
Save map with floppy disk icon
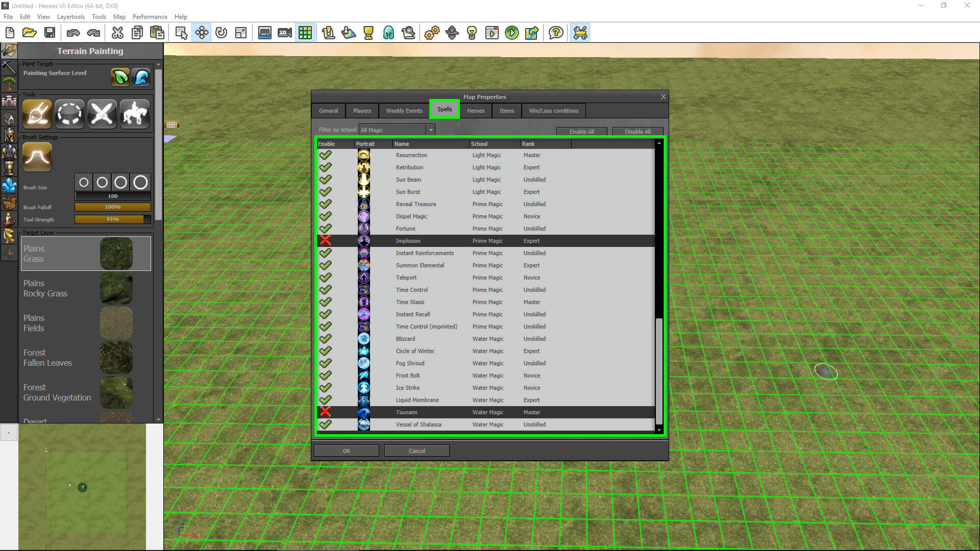tap(50, 33)
